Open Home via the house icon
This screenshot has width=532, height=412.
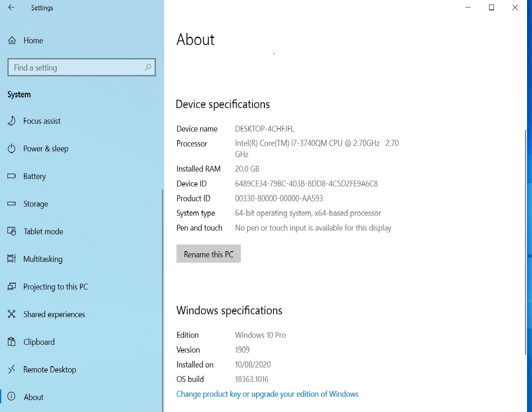(x=12, y=40)
